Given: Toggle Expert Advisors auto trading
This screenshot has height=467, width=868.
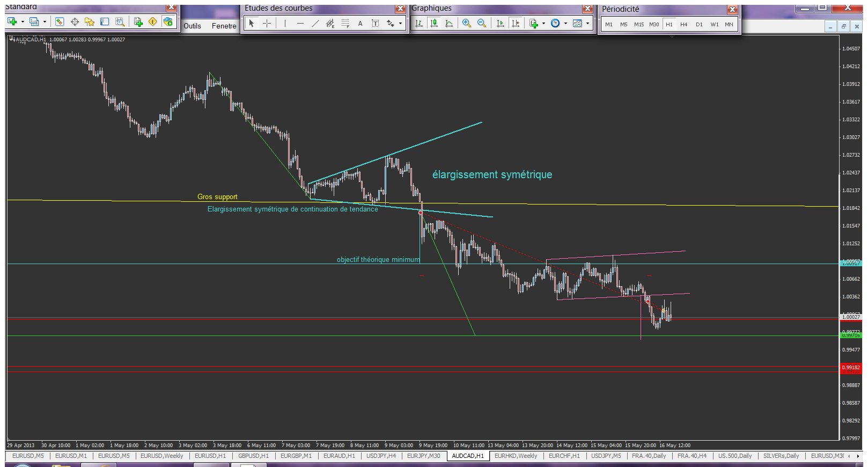Looking at the screenshot, I should 168,21.
